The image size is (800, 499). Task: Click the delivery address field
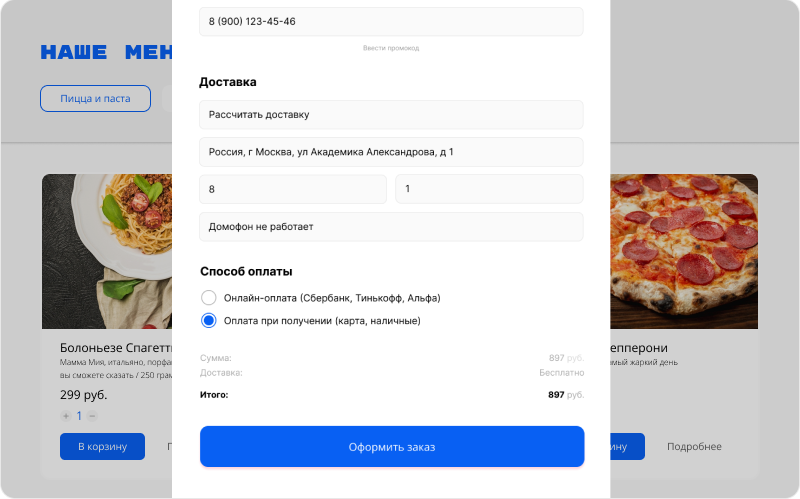pyautogui.click(x=391, y=152)
